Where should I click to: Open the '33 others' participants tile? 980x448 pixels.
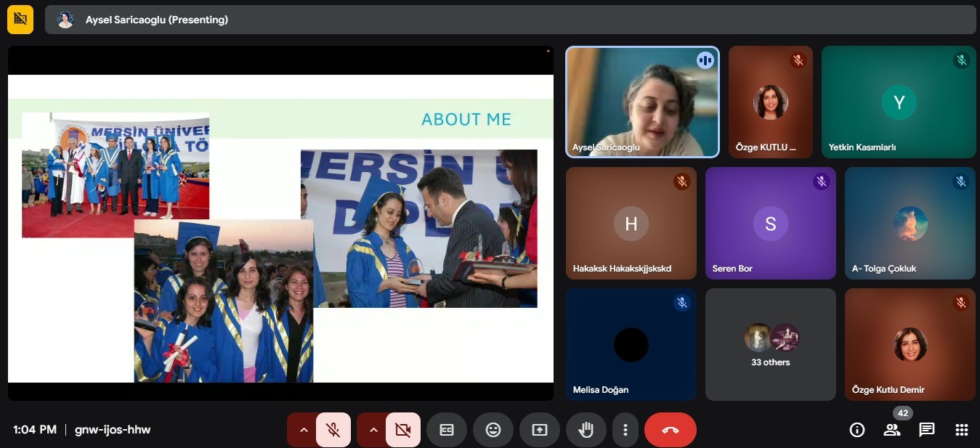[x=770, y=345]
